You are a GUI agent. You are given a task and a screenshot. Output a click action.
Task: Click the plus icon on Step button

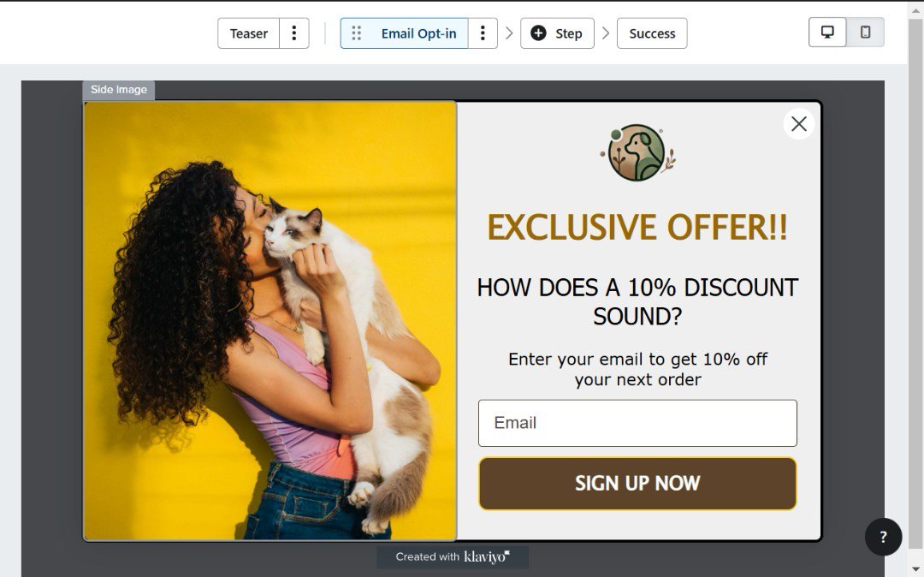coord(538,33)
